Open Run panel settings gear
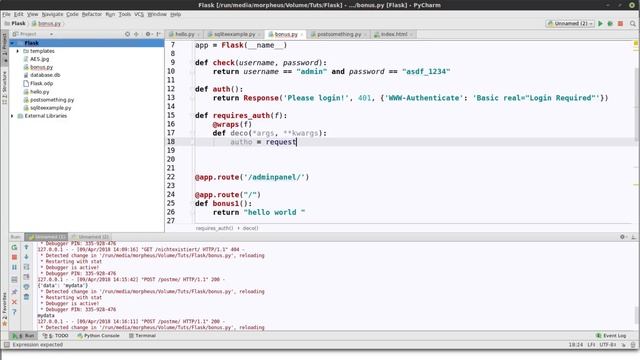 click(623, 237)
